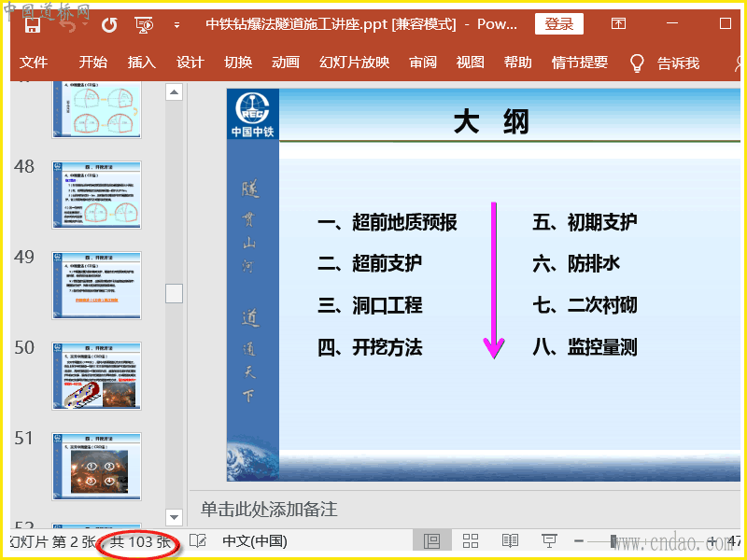Viewport: 747px width, 560px height.
Task: Click language indicator 中文(中国)
Action: click(x=255, y=541)
